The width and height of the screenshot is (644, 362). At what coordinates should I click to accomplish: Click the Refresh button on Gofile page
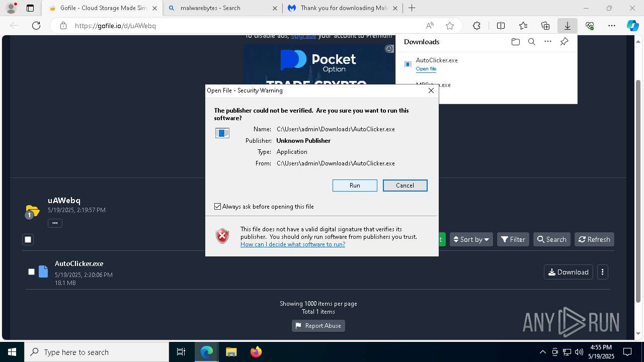(x=594, y=239)
